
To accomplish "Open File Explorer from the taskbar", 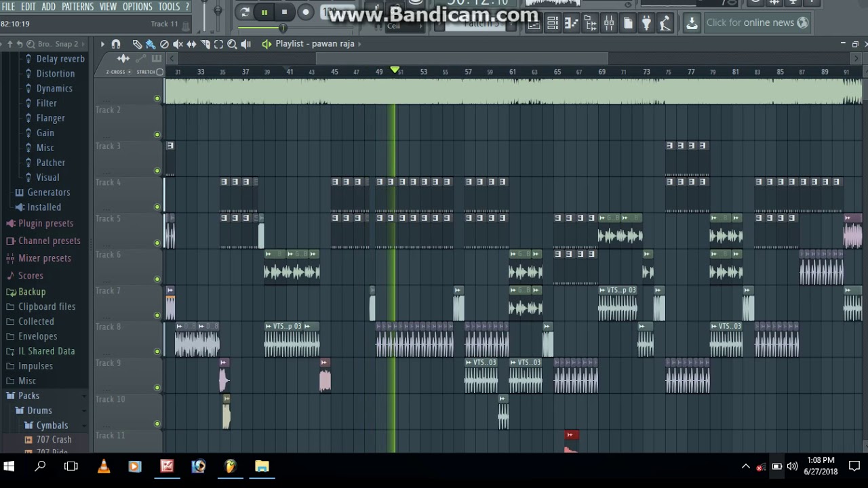I will click(262, 466).
